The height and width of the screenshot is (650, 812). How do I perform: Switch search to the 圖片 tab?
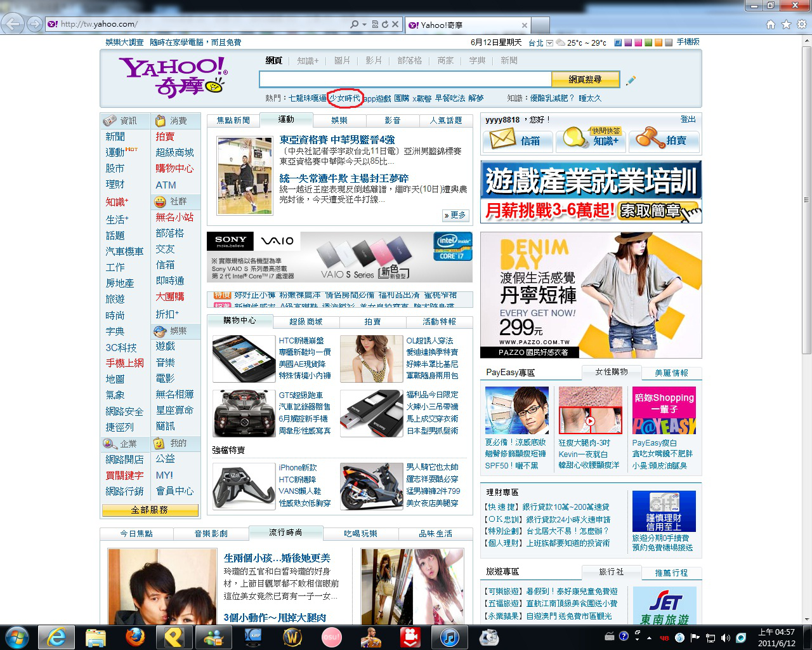tap(342, 60)
